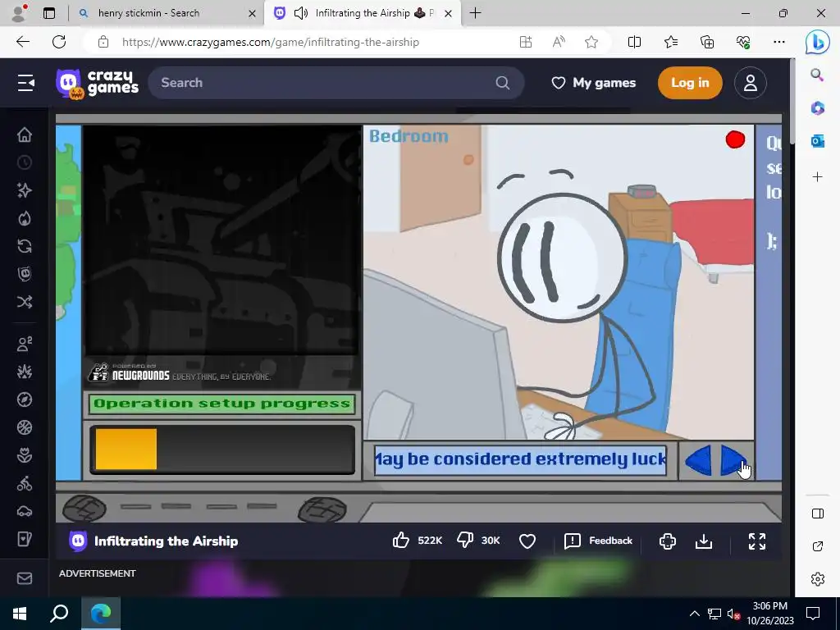This screenshot has width=840, height=630.
Task: Open the multiplayer people icon in sidebar
Action: [x=24, y=344]
